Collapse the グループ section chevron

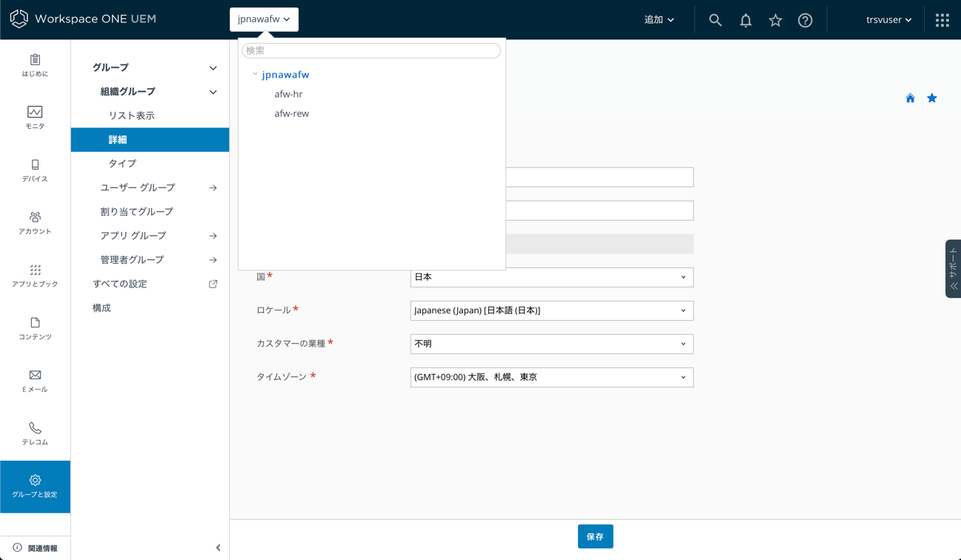click(x=213, y=68)
